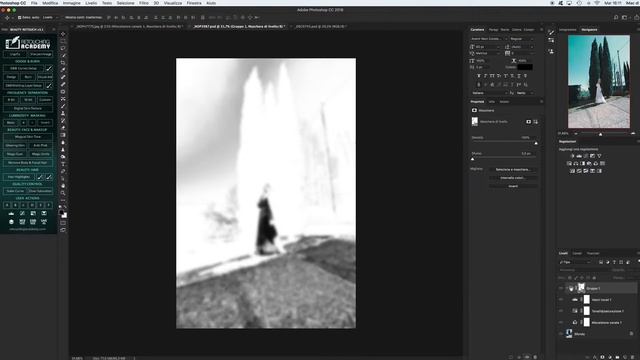The image size is (640, 360).
Task: Add a Levels adjustment
Action: click(x=579, y=156)
